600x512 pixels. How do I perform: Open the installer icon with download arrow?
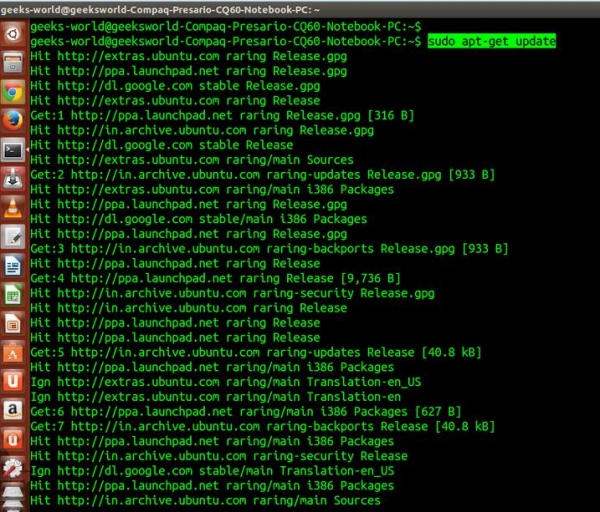tap(13, 179)
